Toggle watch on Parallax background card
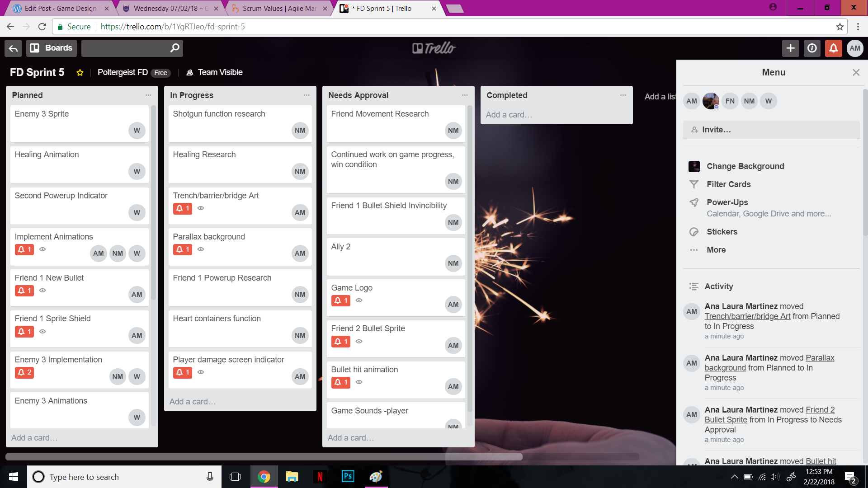The image size is (868, 488). coord(201,249)
